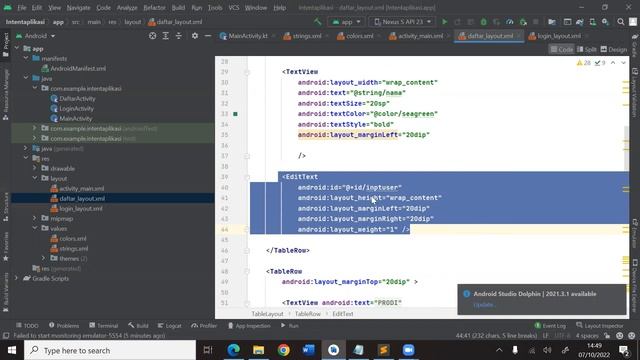Select DaftarActivity in project tree

coord(77,98)
